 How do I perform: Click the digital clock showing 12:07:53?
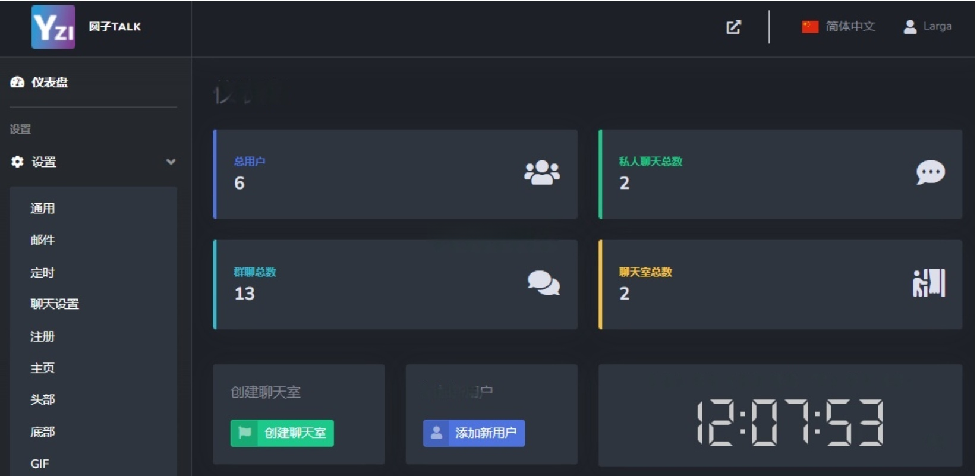pos(790,423)
